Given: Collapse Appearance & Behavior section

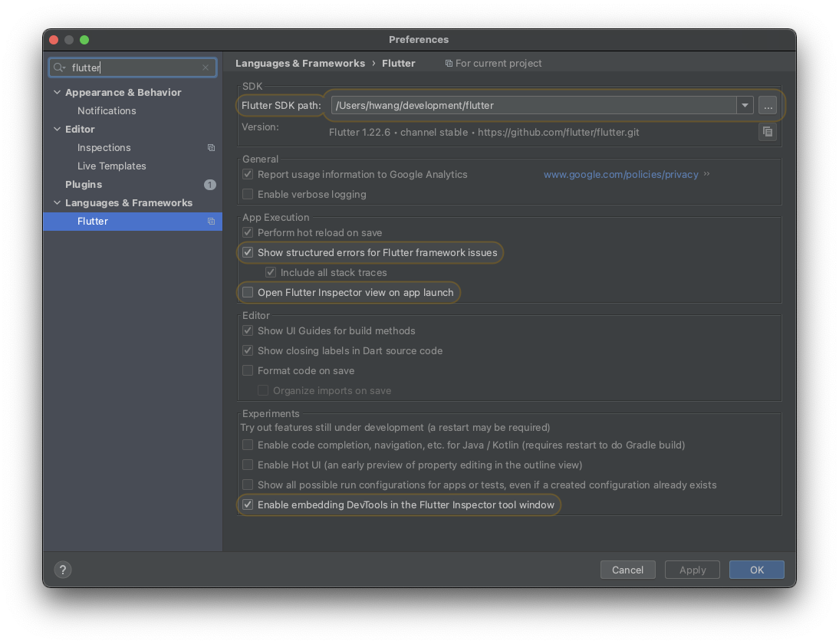Looking at the screenshot, I should 58,92.
